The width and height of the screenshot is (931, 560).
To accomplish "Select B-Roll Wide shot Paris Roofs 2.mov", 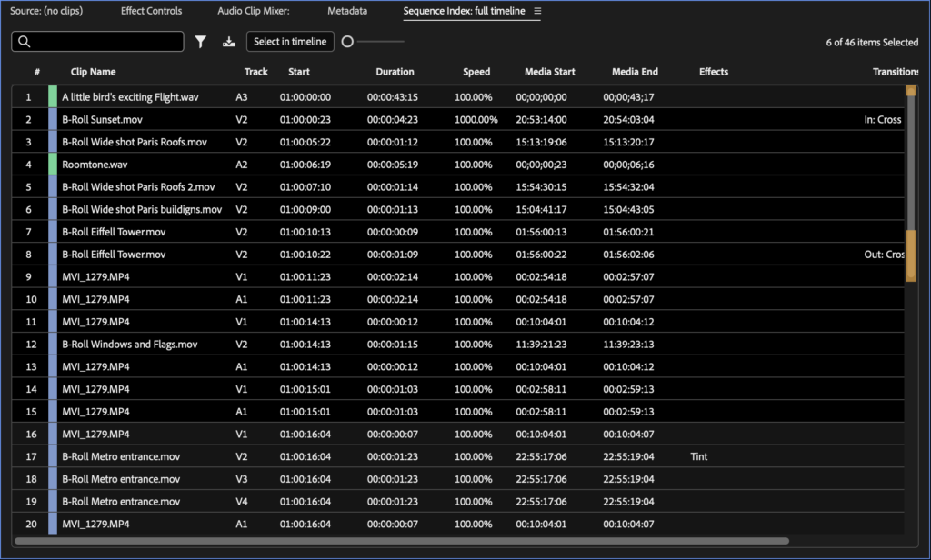I will tap(138, 187).
